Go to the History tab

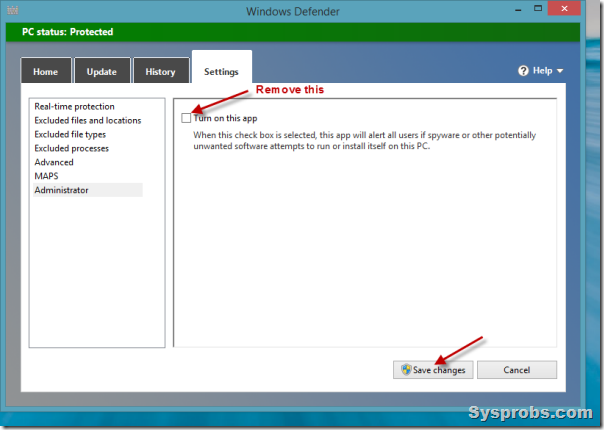click(160, 72)
